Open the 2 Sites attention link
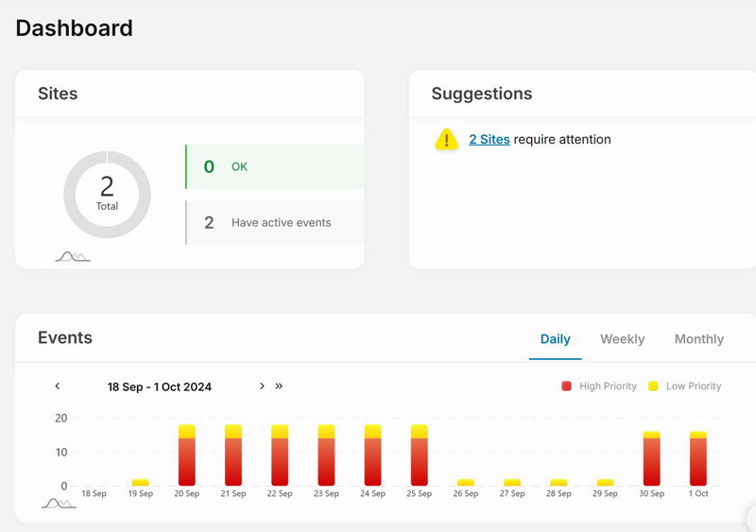 pyautogui.click(x=489, y=140)
